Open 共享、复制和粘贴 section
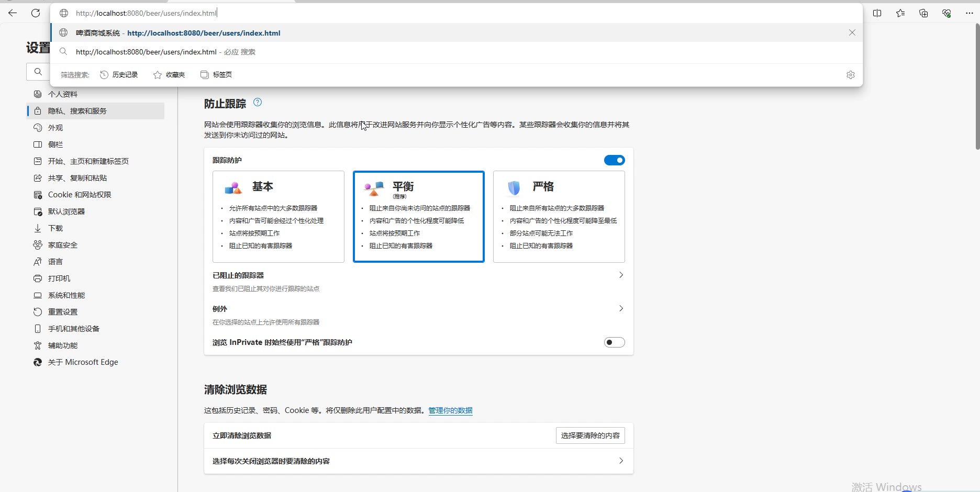The height and width of the screenshot is (492, 980). click(96, 178)
